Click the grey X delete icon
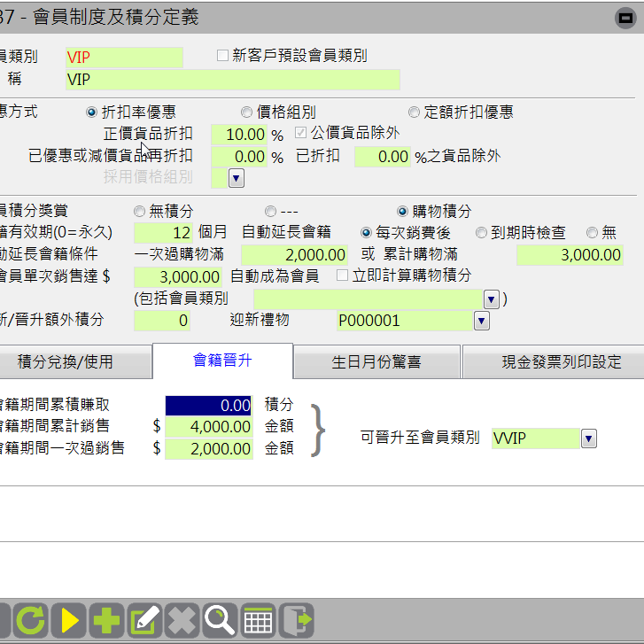The height and width of the screenshot is (644, 644). click(182, 620)
